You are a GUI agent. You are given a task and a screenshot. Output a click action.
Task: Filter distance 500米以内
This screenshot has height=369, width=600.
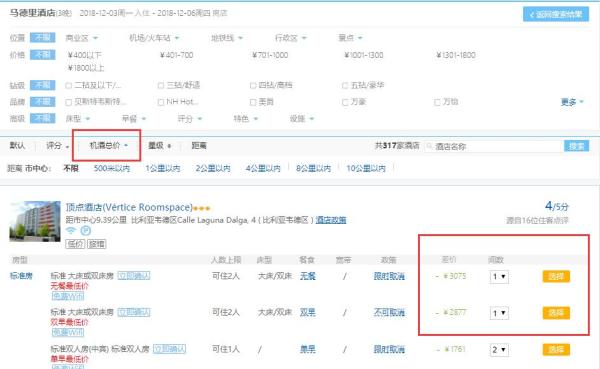[112, 168]
